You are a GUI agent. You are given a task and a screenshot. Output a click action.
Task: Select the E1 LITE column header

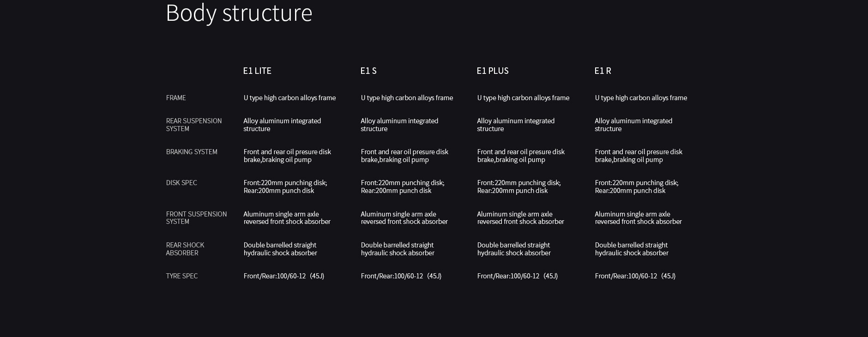[257, 71]
